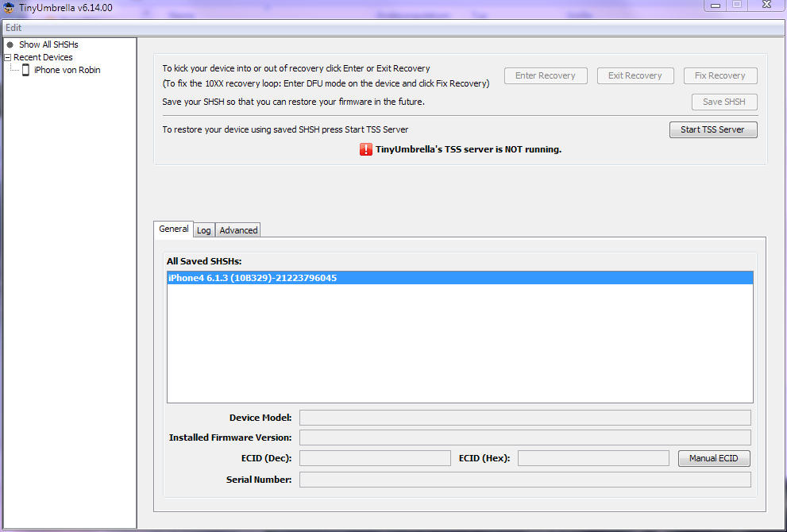Click the phone icon for iPhone von Robin
The width and height of the screenshot is (787, 532).
coord(25,70)
